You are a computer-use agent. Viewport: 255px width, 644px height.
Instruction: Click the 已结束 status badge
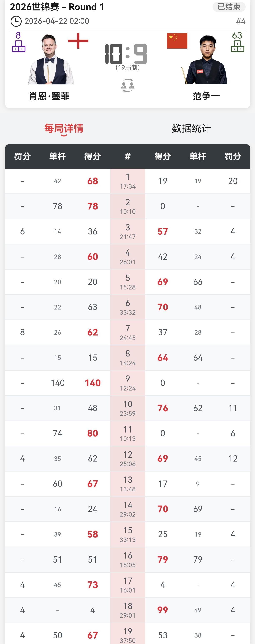point(229,7)
